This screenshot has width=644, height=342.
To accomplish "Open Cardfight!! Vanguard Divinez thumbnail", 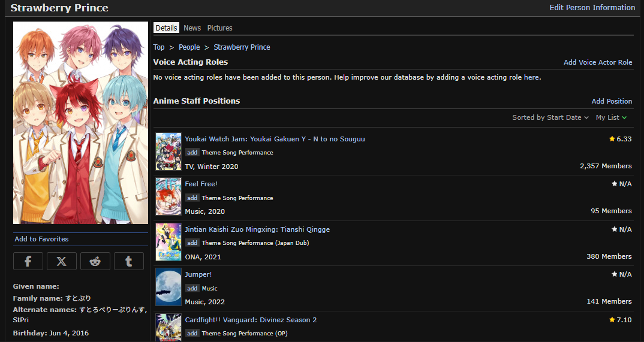I will (168, 328).
